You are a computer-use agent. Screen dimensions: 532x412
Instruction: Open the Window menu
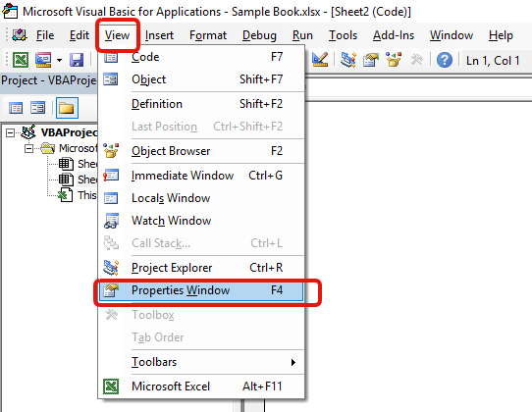click(x=452, y=35)
